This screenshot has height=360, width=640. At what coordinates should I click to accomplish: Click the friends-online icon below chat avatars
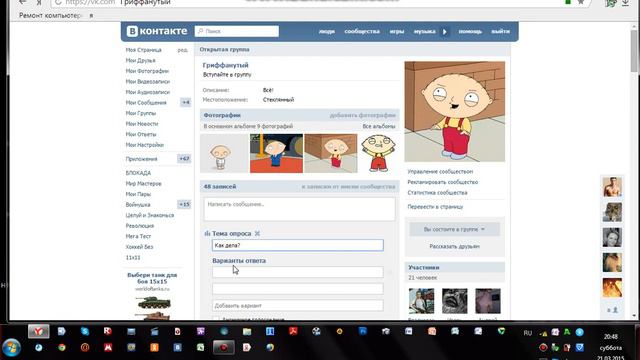point(612,310)
